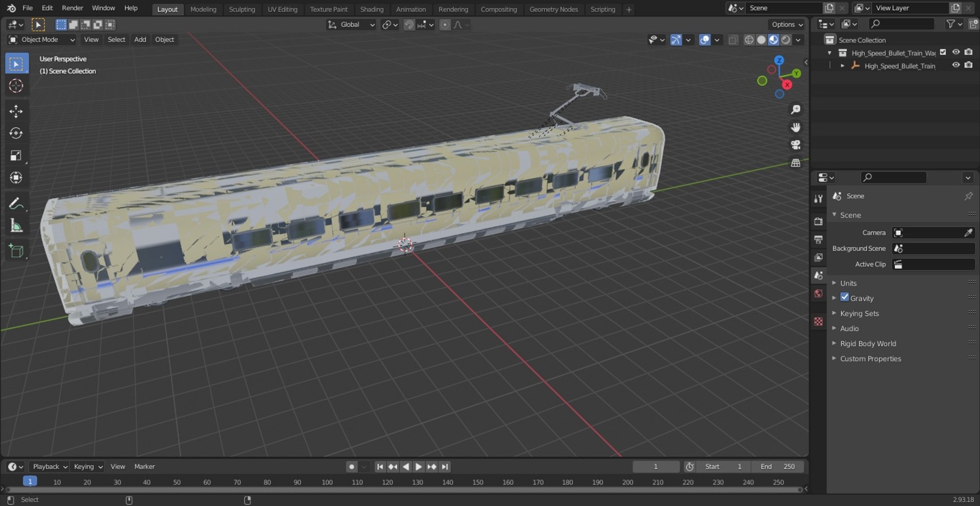Open the viewport Add menu
This screenshot has height=506, width=980.
[140, 40]
